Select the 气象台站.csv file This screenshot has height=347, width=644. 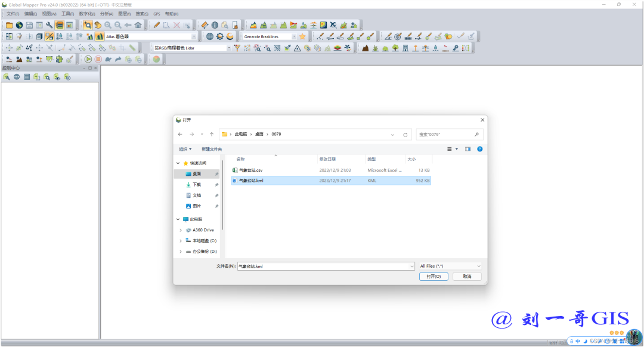pyautogui.click(x=331, y=170)
